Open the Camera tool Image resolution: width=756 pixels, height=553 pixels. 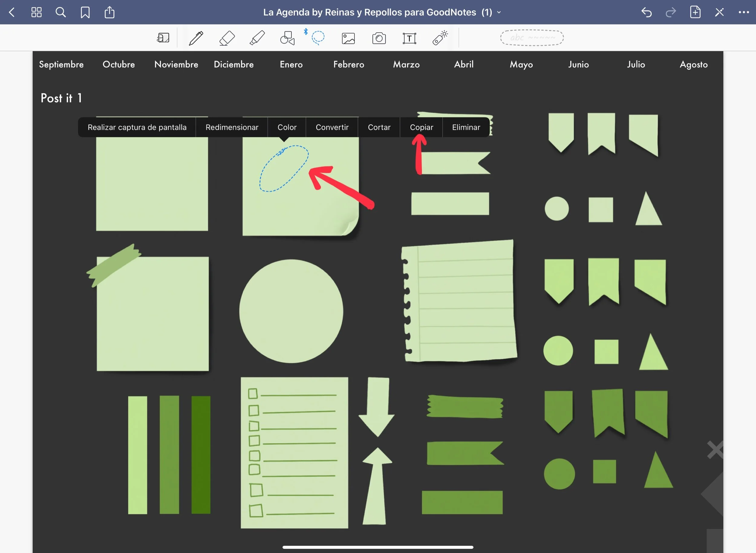379,38
